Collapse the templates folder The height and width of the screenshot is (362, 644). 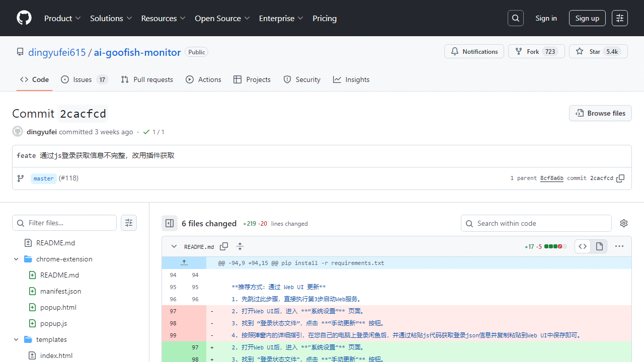coord(16,339)
